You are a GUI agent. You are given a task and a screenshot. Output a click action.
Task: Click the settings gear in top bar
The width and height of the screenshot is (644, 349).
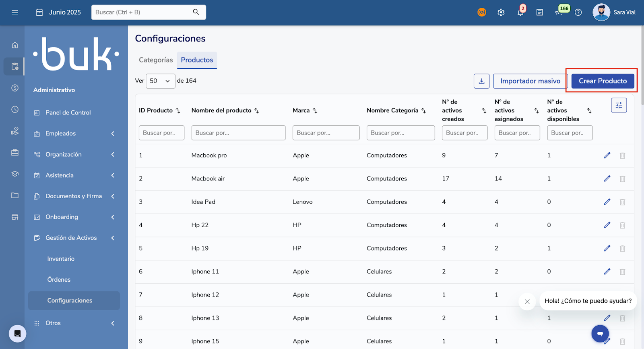coord(501,12)
